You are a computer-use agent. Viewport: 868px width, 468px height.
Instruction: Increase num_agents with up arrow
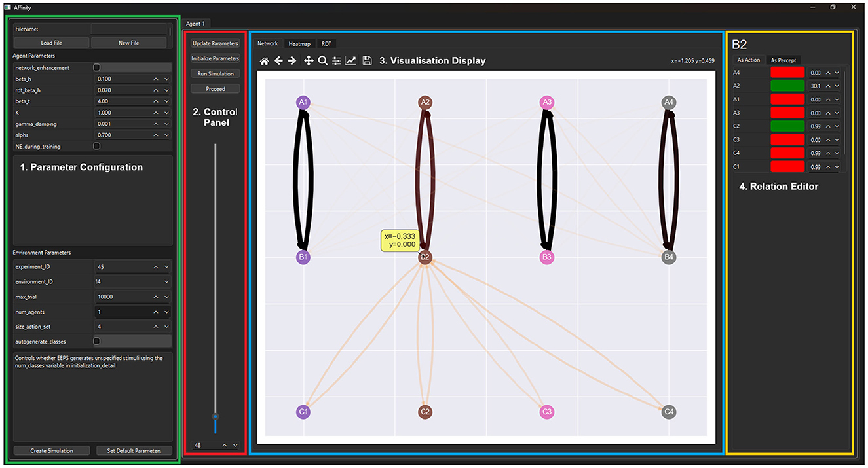coord(156,312)
